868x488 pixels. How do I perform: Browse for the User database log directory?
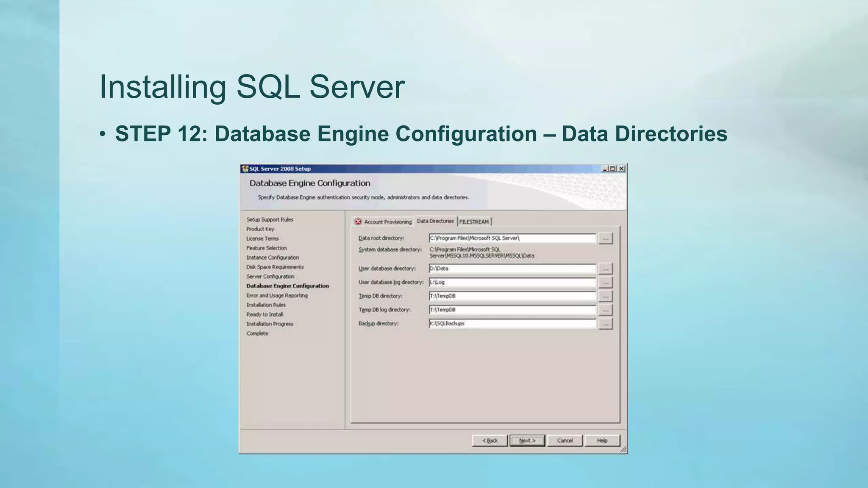pyautogui.click(x=606, y=283)
